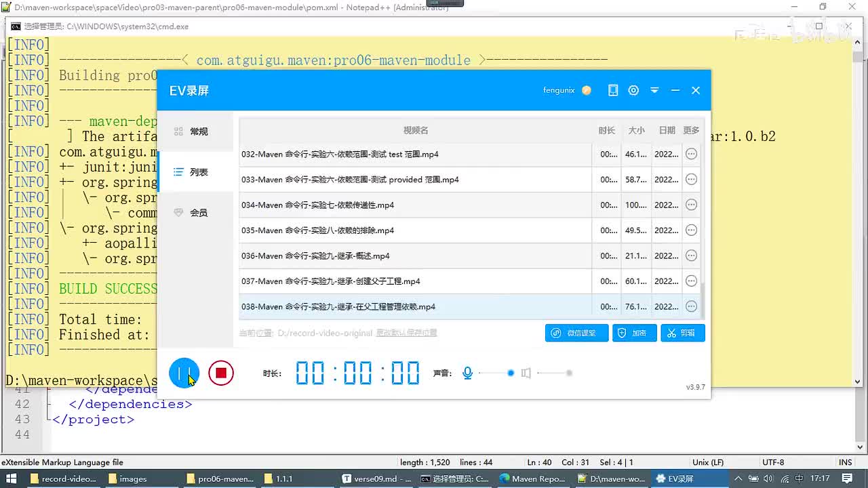Select 035-Maven 依赖的排除.mp4 in the list

(x=470, y=230)
